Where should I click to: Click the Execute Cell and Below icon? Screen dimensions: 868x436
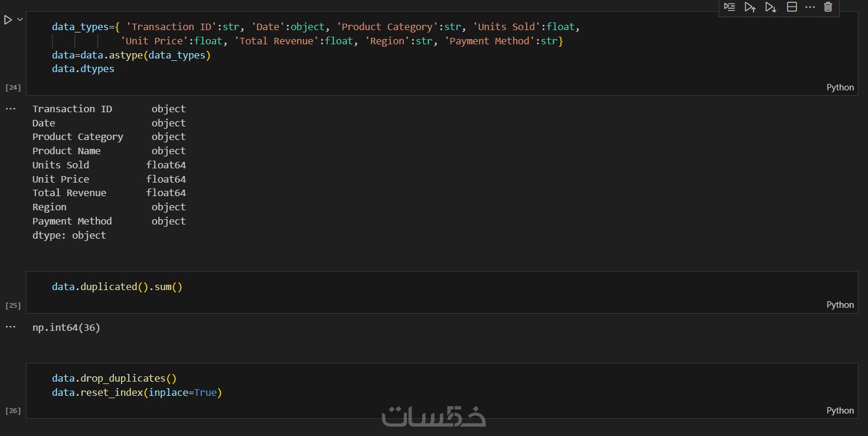[771, 7]
